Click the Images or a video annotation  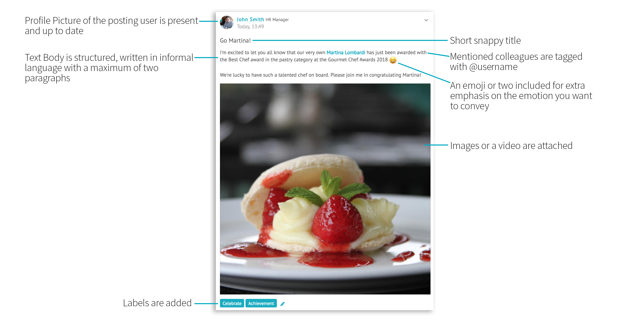511,146
